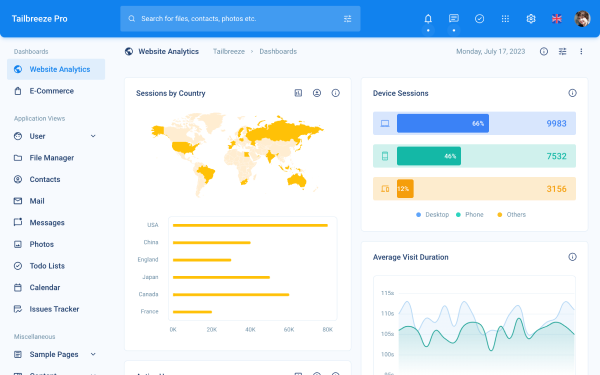The width and height of the screenshot is (600, 375).
Task: Open Calendar from sidebar
Action: click(x=56, y=287)
